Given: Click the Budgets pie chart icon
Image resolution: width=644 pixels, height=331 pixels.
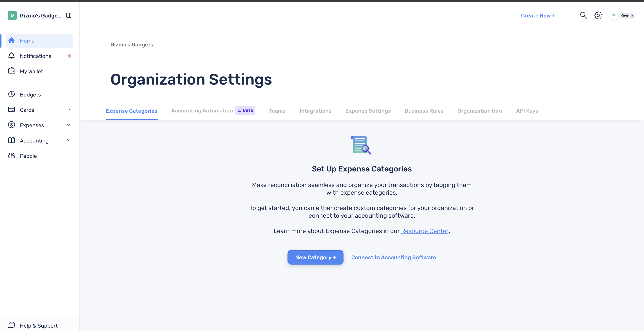Looking at the screenshot, I should pyautogui.click(x=11, y=94).
